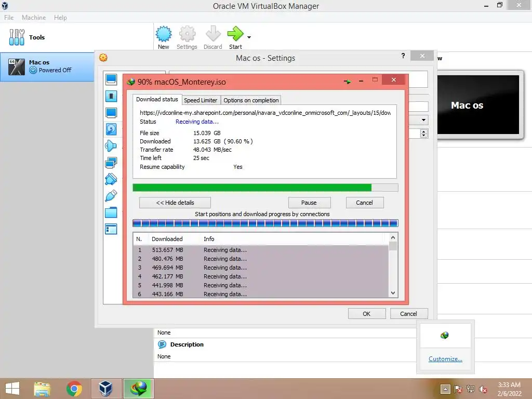The height and width of the screenshot is (399, 532).
Task: Open the Display monitor icon category
Action: 111,113
